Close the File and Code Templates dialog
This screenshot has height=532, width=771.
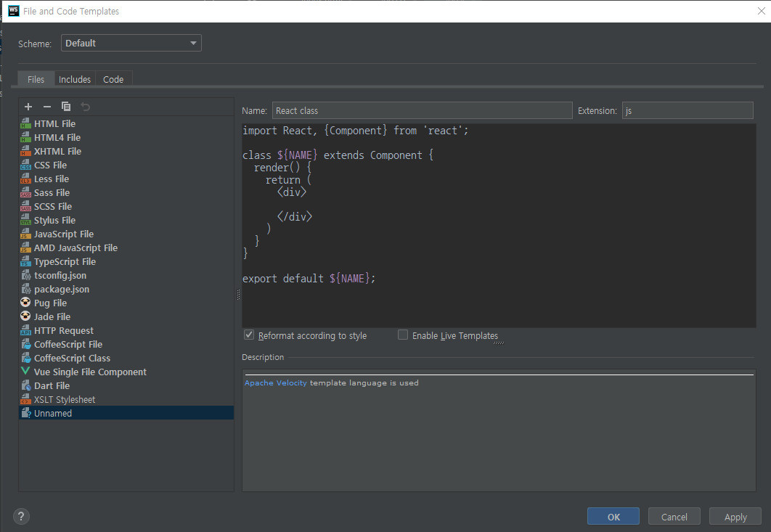(x=761, y=11)
